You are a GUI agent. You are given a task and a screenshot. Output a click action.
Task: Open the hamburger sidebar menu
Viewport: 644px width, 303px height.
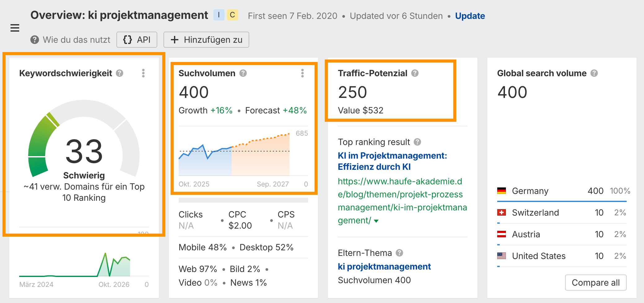pos(15,28)
